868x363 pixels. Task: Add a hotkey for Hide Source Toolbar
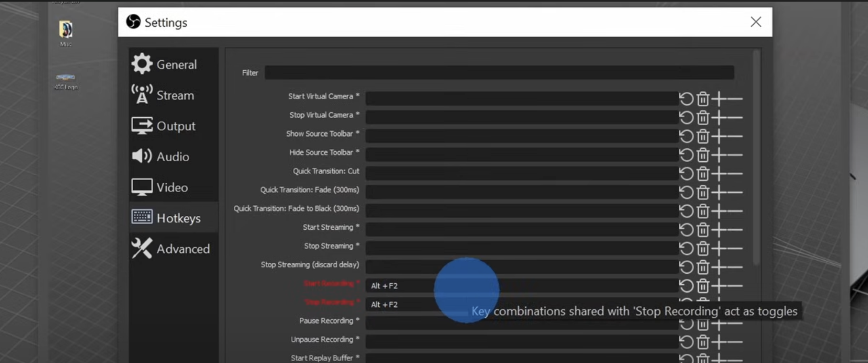pos(719,155)
